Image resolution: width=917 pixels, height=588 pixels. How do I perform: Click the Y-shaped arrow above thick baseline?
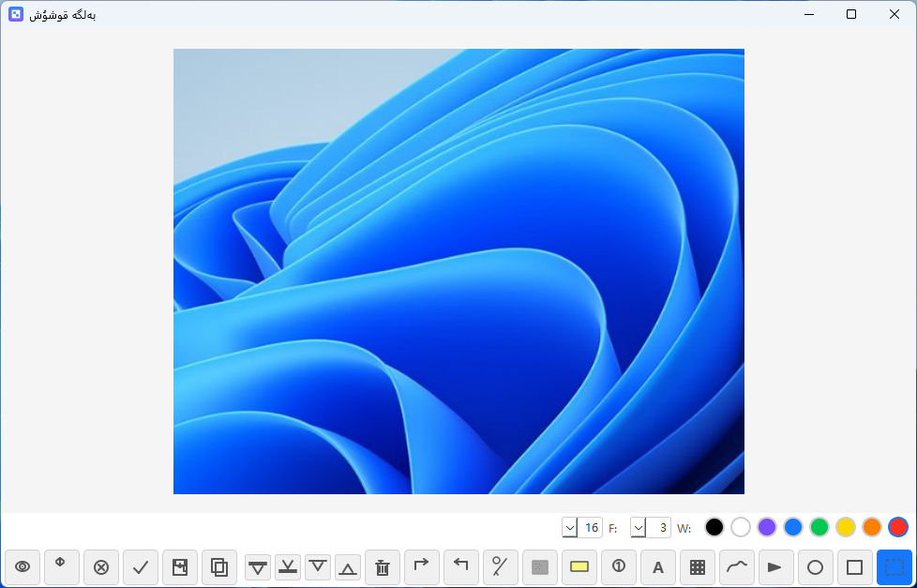(287, 567)
